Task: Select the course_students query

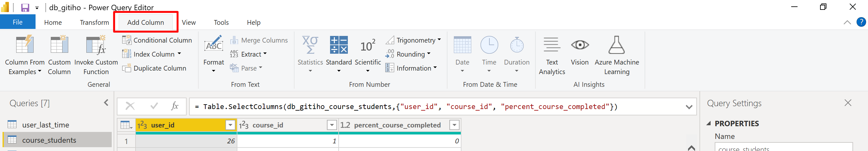Action: coord(57,140)
